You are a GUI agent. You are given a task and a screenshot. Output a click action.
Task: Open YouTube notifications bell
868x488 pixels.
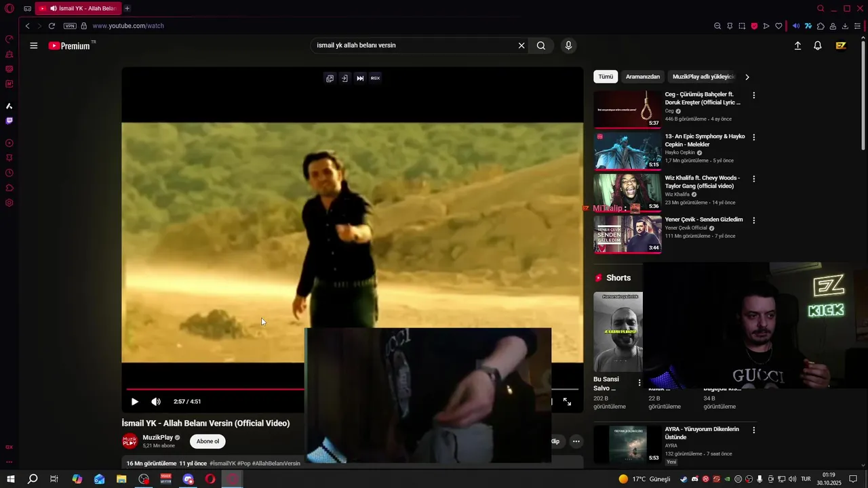point(818,45)
